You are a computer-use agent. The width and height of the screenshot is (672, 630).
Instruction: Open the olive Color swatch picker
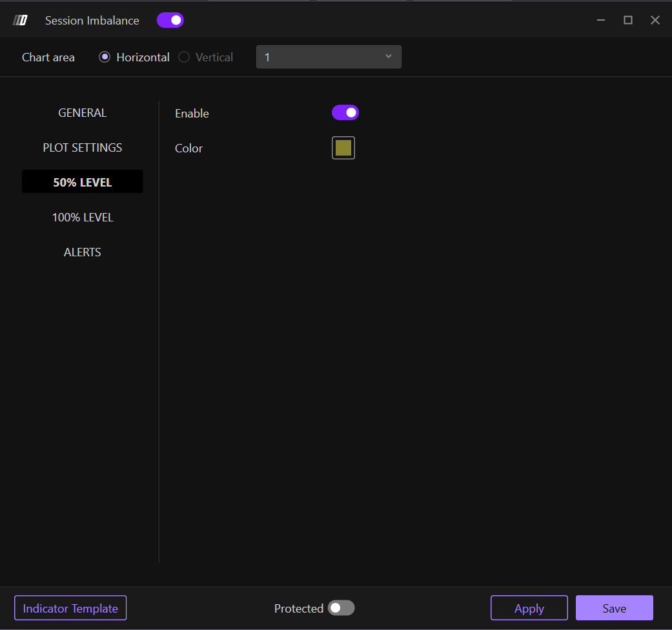point(343,148)
